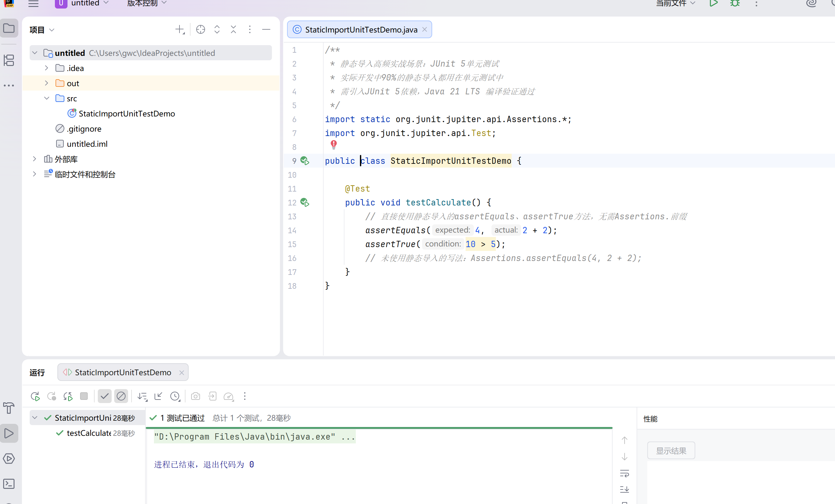Click the error bulb on line 8
Viewport: 835px width, 504px height.
pos(333,145)
